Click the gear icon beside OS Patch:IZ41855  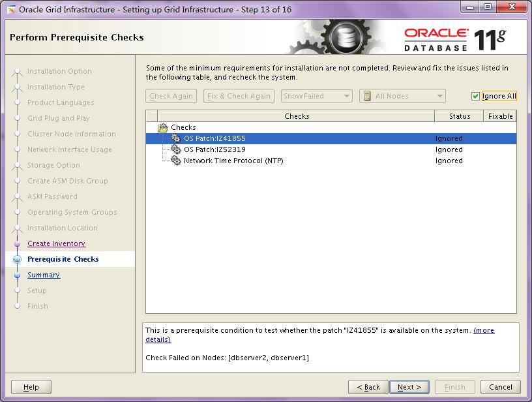tap(175, 138)
